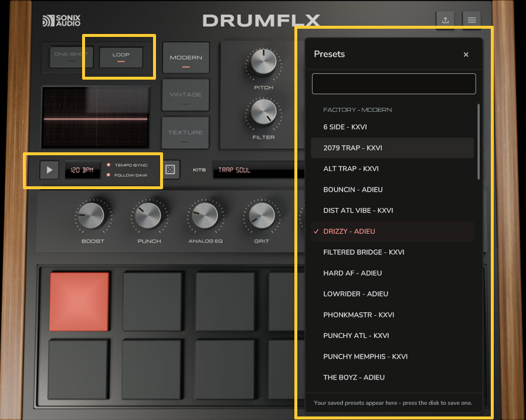Select the checked preset DRIZZY - ADIEU
Viewport: 526px width, 420px height.
[x=392, y=231]
